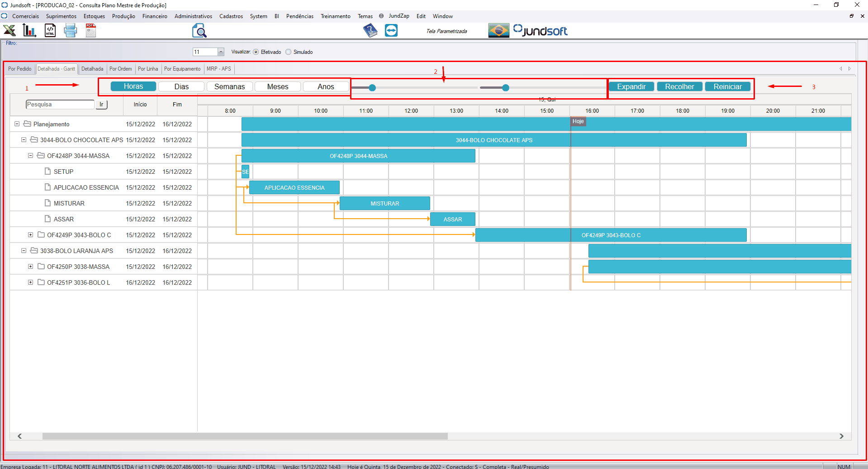Expand the OF4251P 3036-BOLO L node
The height and width of the screenshot is (469, 868).
tap(30, 282)
